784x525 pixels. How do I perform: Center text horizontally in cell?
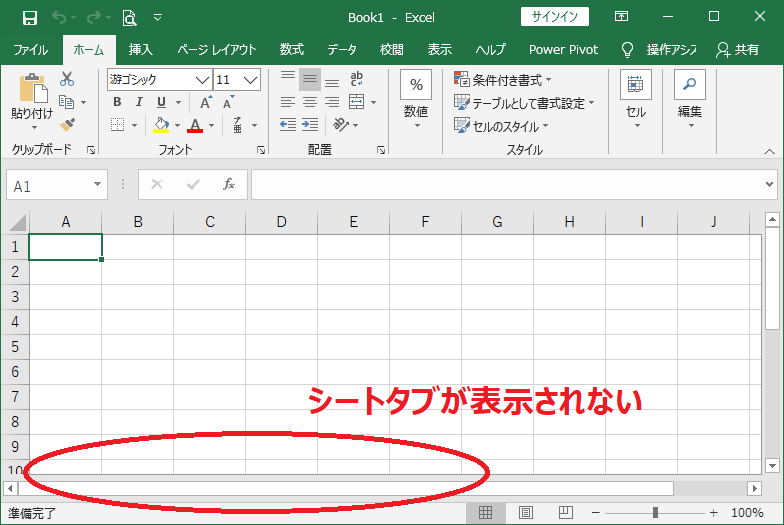(x=310, y=102)
